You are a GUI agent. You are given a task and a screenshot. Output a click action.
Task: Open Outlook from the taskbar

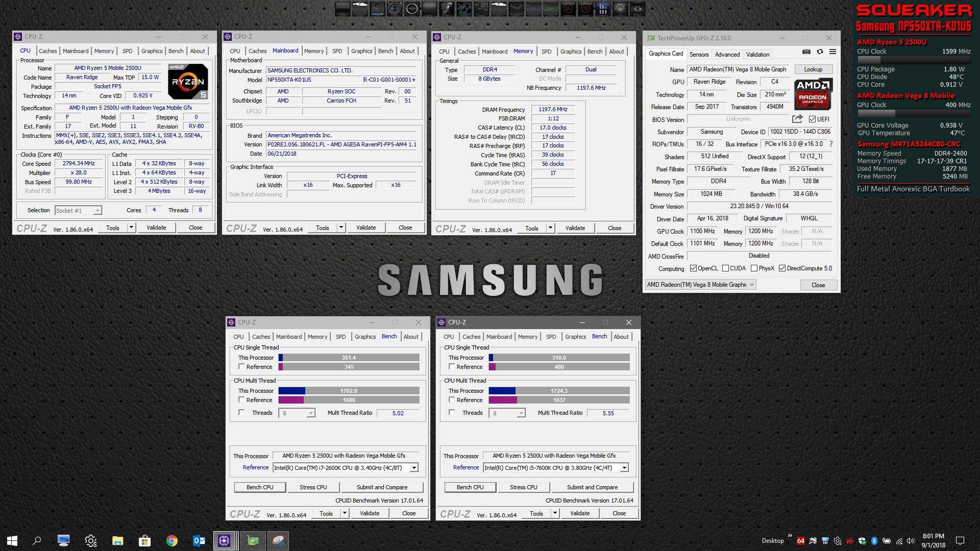pos(199,541)
